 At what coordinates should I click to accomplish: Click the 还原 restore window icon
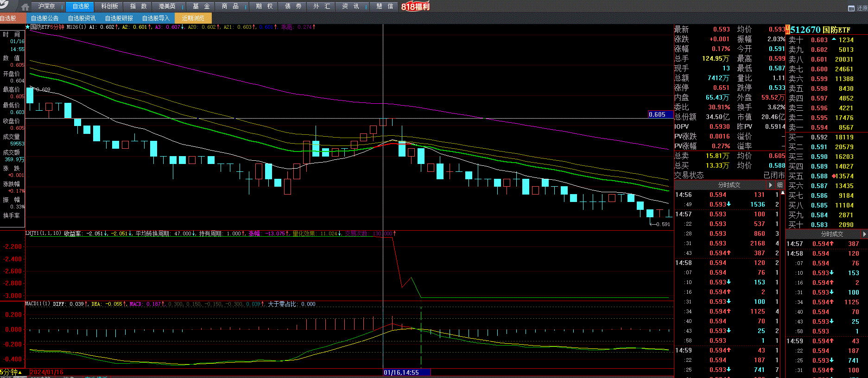coord(851,8)
